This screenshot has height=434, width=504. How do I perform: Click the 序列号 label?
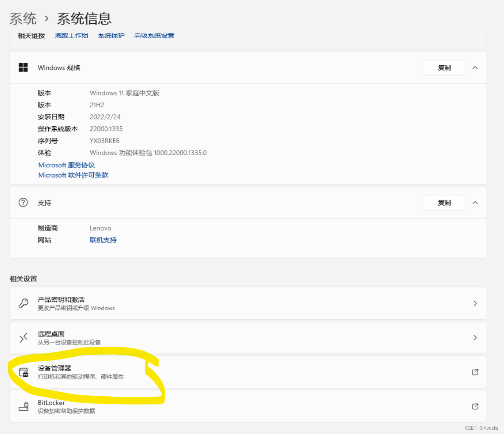47,140
